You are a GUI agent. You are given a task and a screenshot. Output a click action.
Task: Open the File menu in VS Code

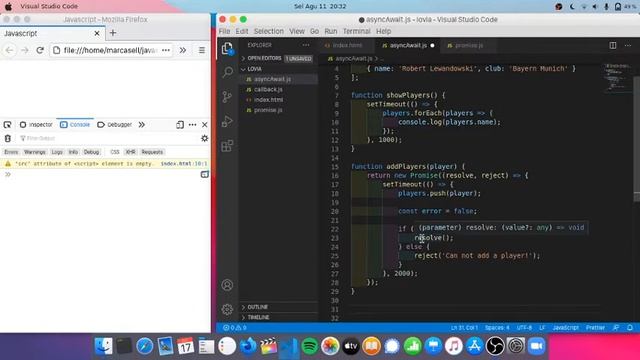(224, 31)
